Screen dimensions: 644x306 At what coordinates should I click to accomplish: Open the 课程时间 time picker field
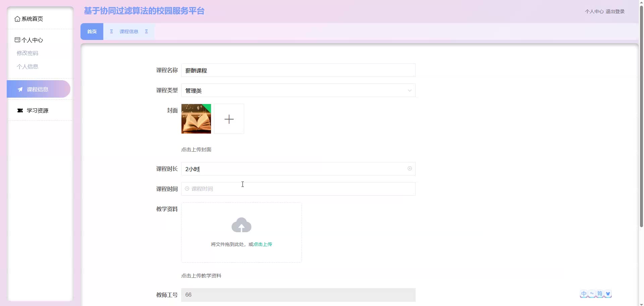click(x=298, y=189)
